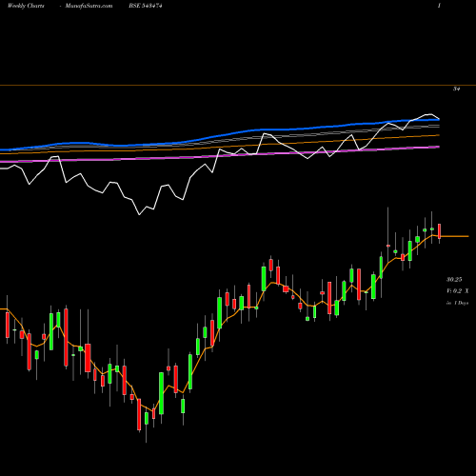This screenshot has height=476, width=476.
Task: Click the "V: 0.2 X" volume text
Action: click(457, 291)
